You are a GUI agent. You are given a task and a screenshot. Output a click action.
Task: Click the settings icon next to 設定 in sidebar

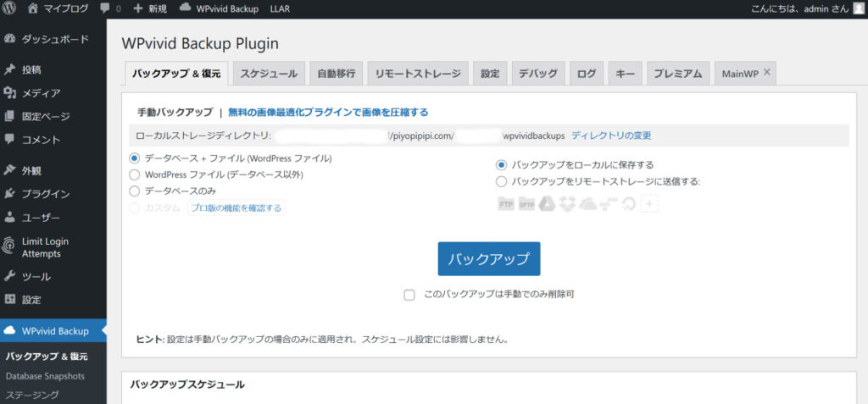(9, 300)
